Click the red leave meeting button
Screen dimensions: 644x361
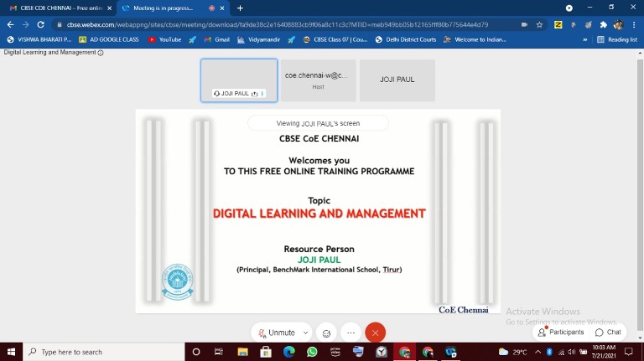[x=375, y=333]
